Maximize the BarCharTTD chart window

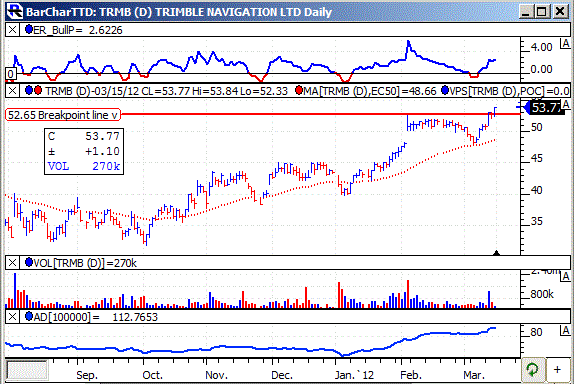pyautogui.click(x=542, y=11)
